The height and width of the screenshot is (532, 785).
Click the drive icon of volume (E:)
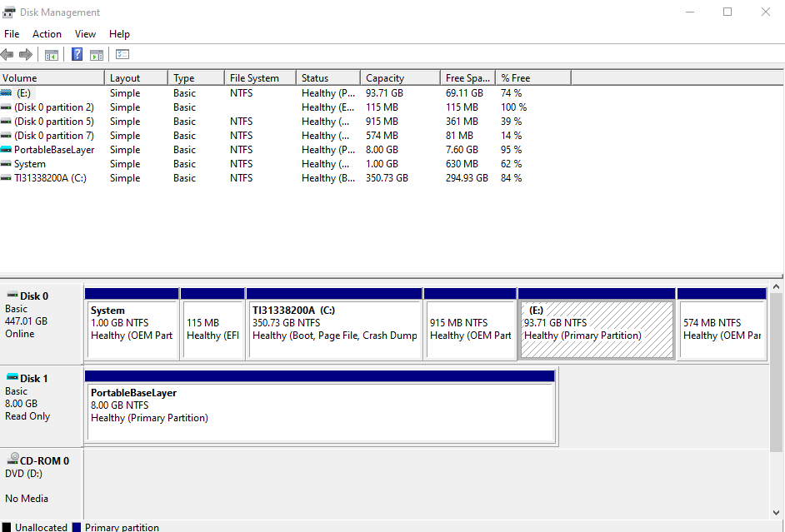click(x=6, y=93)
